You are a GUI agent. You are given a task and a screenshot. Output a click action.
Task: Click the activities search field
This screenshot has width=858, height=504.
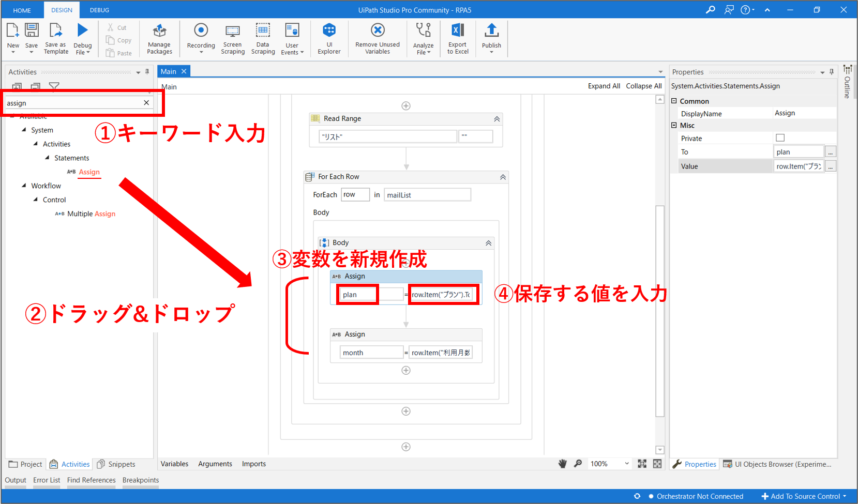pos(72,103)
